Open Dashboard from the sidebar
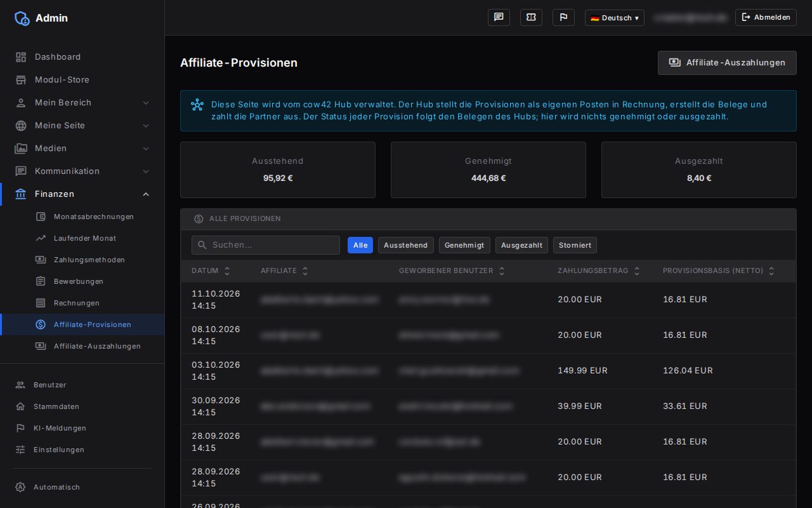 point(82,57)
